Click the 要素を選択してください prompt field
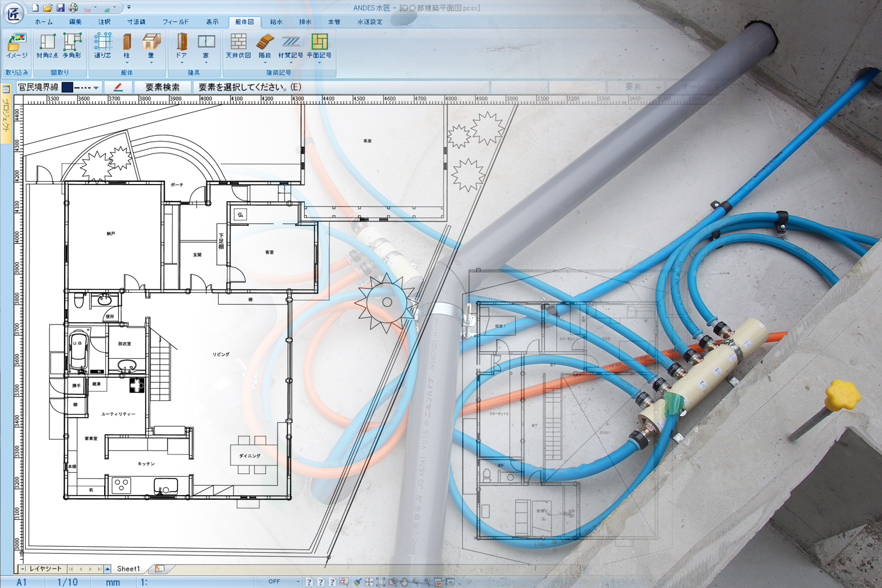This screenshot has height=588, width=882. (x=340, y=87)
